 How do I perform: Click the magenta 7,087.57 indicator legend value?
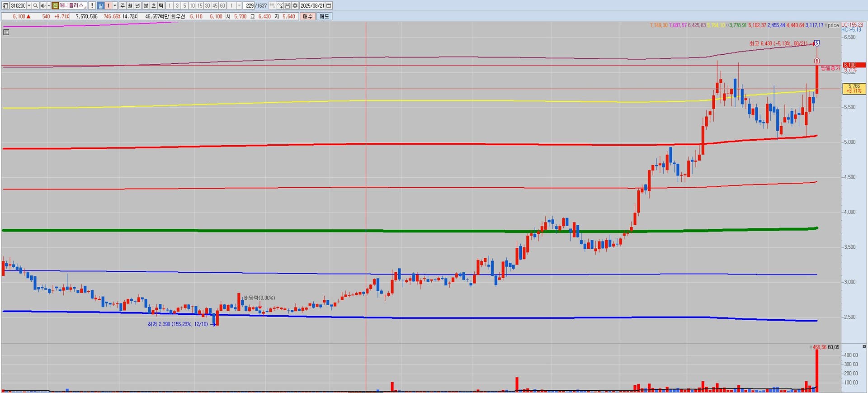(678, 25)
